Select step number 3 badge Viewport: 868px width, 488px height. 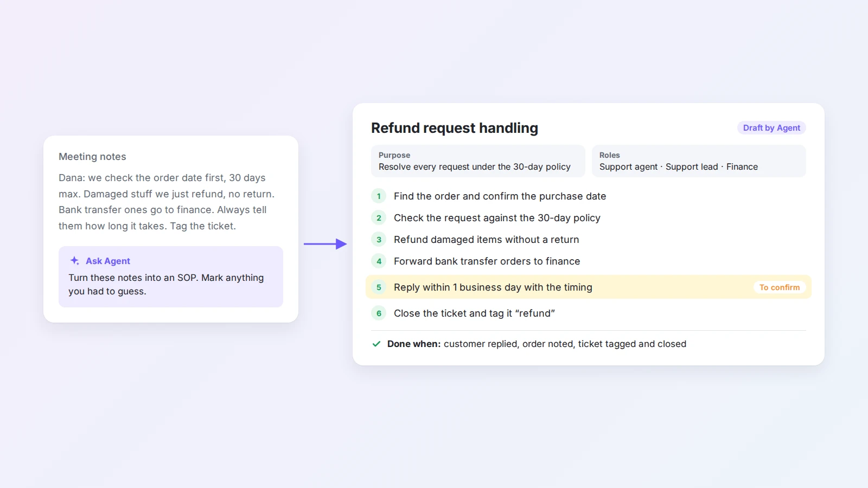[379, 240]
